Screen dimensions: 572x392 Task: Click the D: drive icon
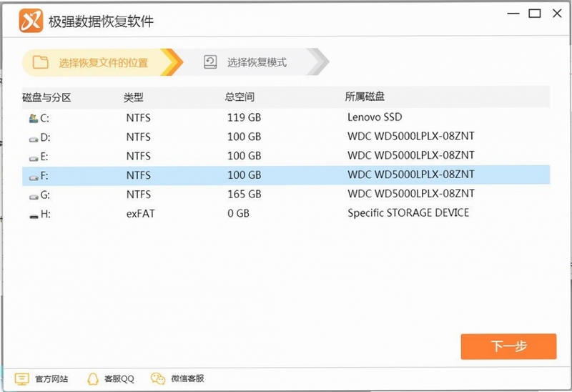(x=34, y=139)
